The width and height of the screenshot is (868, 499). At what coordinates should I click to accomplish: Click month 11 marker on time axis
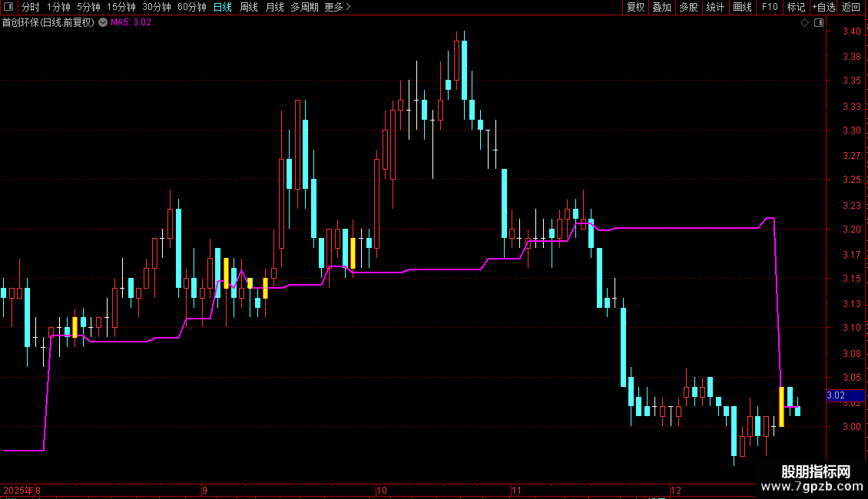516,490
